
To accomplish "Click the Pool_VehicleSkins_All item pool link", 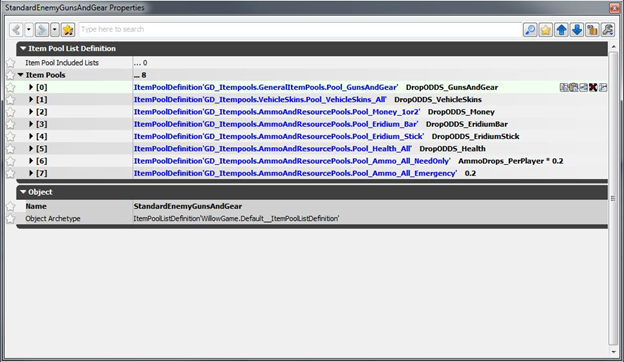I will click(260, 99).
